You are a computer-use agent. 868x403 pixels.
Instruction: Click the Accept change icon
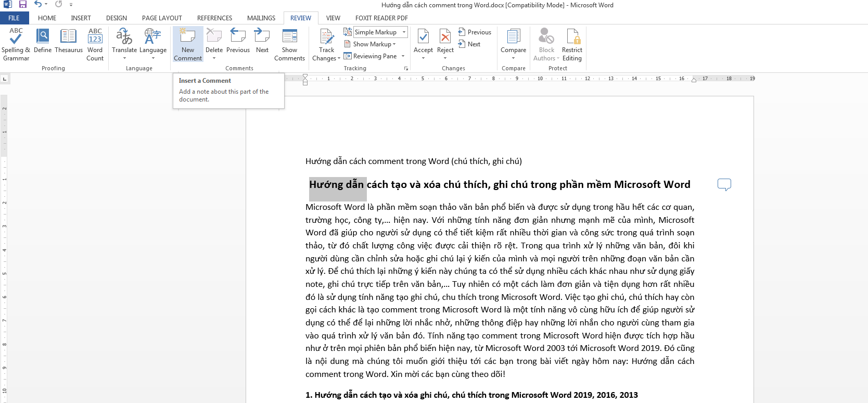(423, 37)
